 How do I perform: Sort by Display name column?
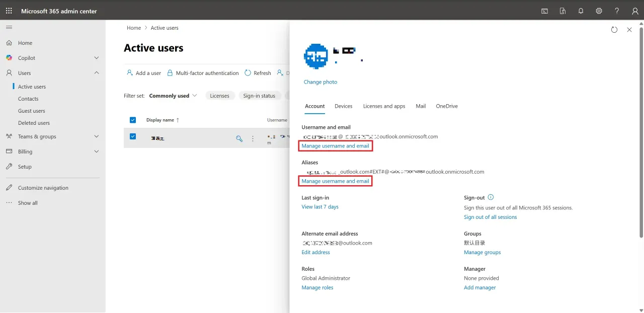tap(163, 120)
